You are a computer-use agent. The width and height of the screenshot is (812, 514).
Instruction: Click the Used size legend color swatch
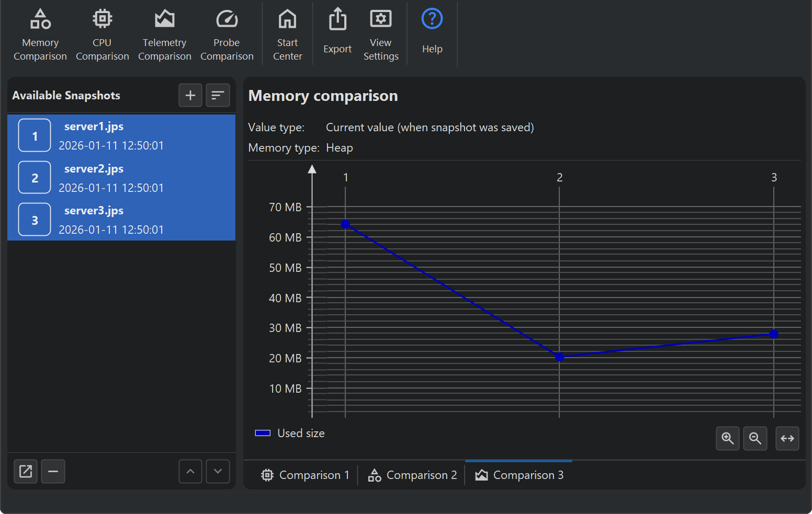pyautogui.click(x=263, y=433)
